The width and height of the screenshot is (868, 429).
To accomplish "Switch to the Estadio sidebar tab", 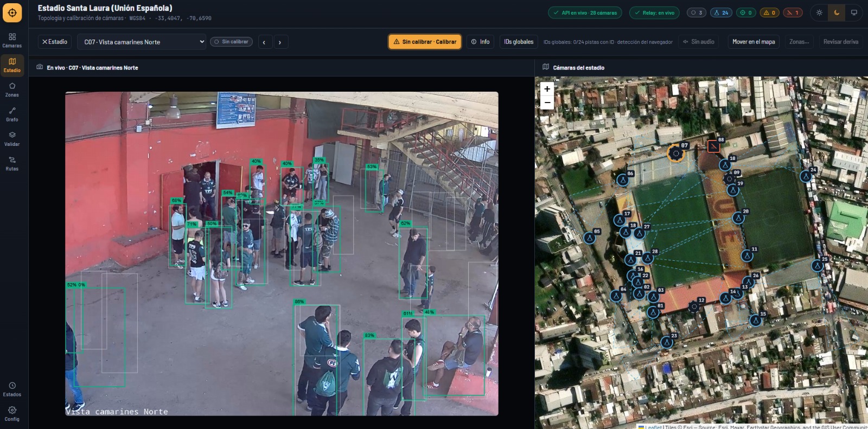I will pyautogui.click(x=12, y=65).
